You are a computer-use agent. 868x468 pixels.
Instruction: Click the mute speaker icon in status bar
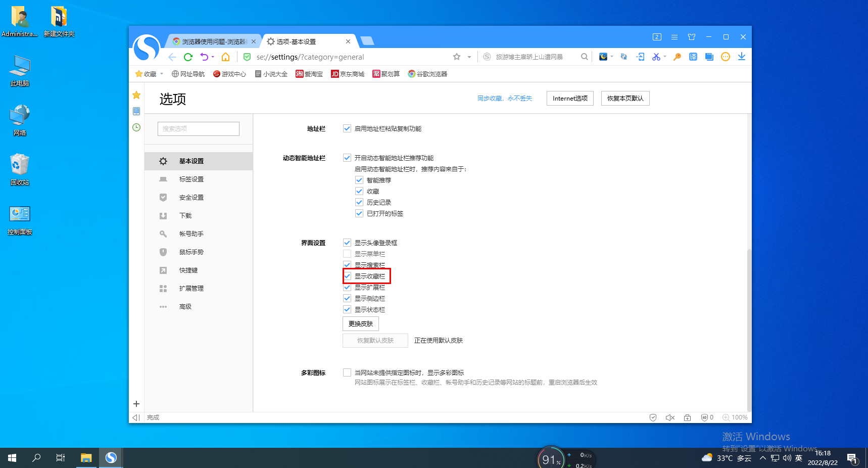(670, 417)
